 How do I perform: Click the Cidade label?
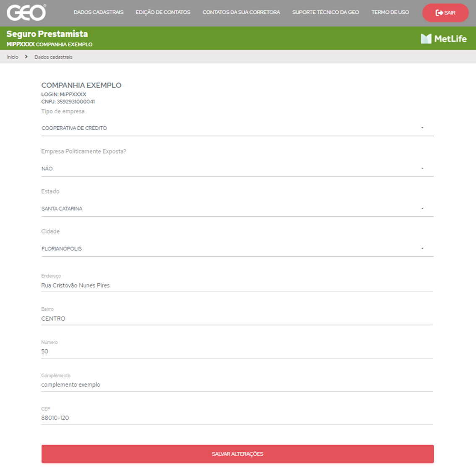point(50,231)
